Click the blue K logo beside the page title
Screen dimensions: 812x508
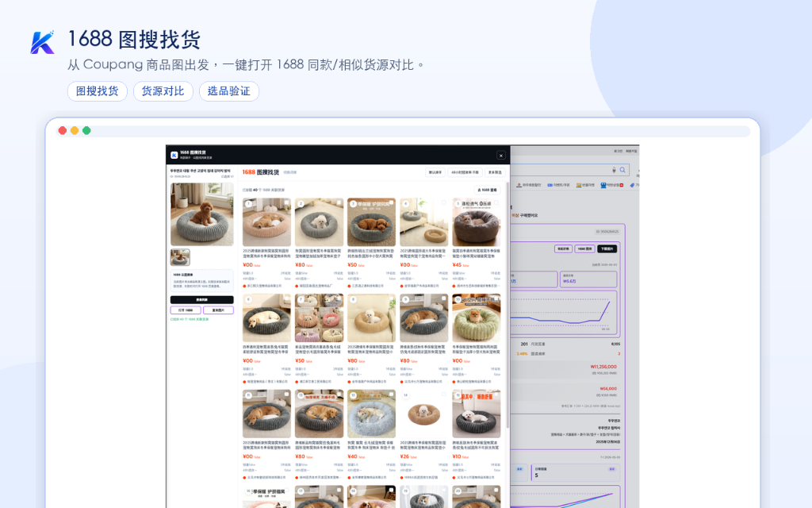[43, 43]
